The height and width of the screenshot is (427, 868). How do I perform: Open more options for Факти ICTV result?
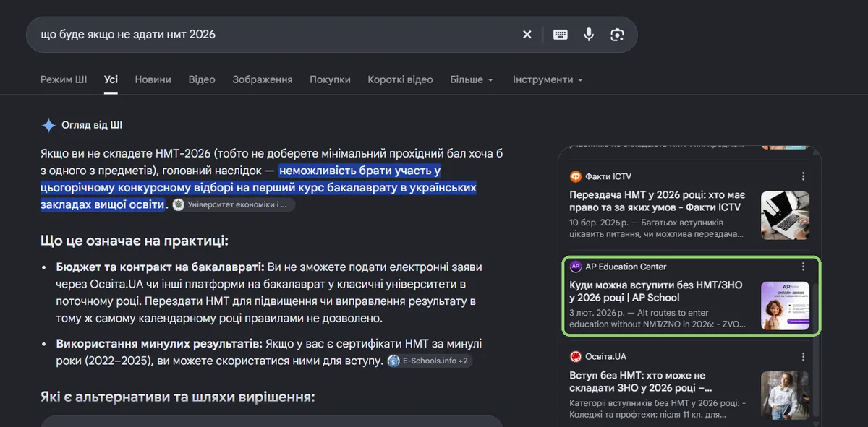point(803,176)
